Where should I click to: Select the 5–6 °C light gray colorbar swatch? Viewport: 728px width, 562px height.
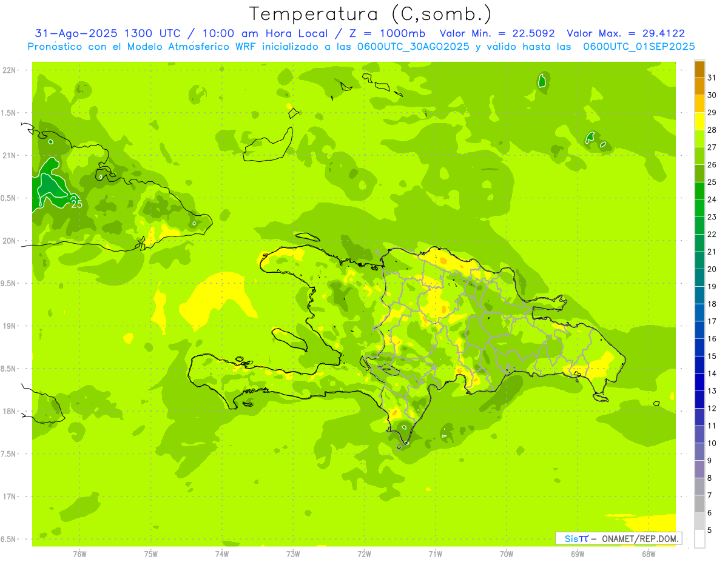coord(699,522)
